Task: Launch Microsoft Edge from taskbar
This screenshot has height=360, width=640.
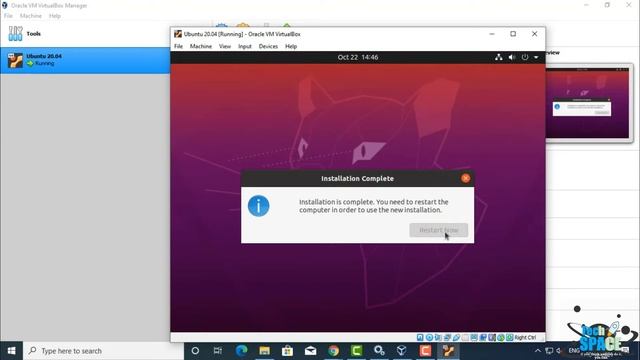Action: click(x=241, y=351)
